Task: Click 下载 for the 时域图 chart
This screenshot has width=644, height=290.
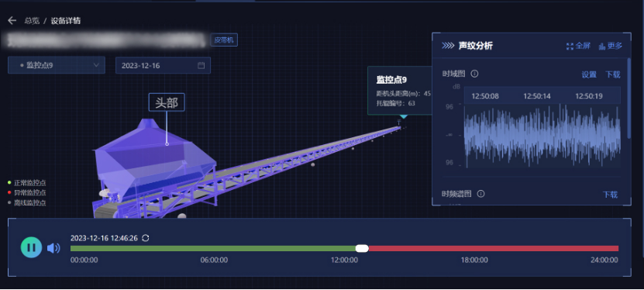Action: (x=613, y=74)
